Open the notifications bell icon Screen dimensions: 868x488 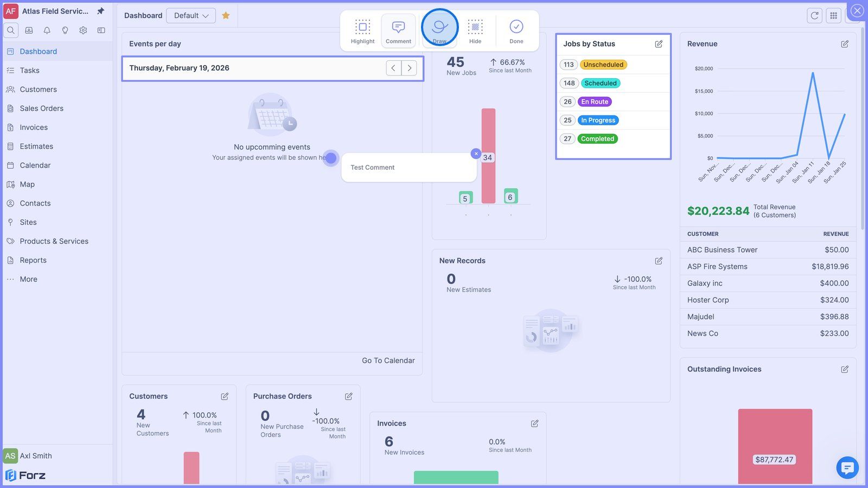click(x=47, y=30)
